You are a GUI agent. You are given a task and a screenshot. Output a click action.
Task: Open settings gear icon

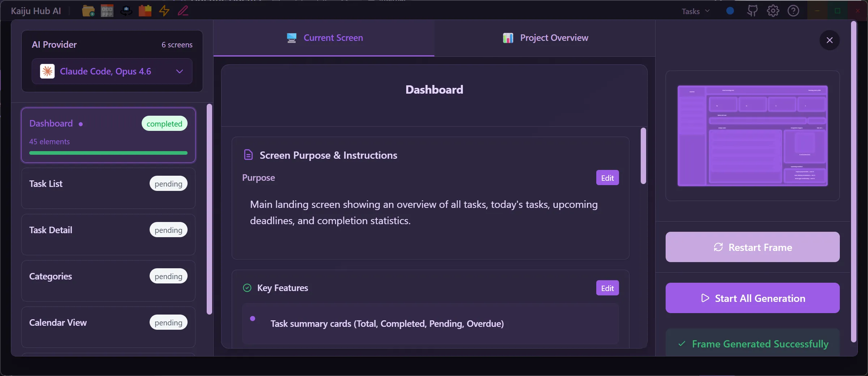tap(773, 11)
